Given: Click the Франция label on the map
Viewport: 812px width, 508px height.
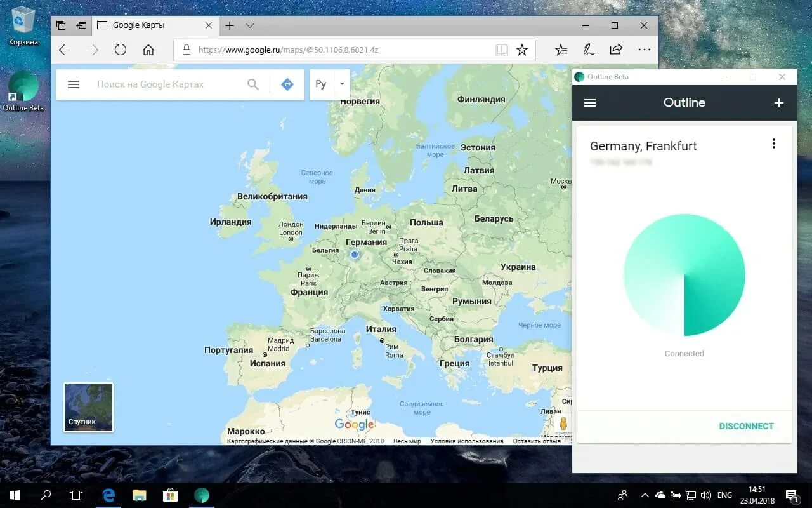Looking at the screenshot, I should point(309,293).
